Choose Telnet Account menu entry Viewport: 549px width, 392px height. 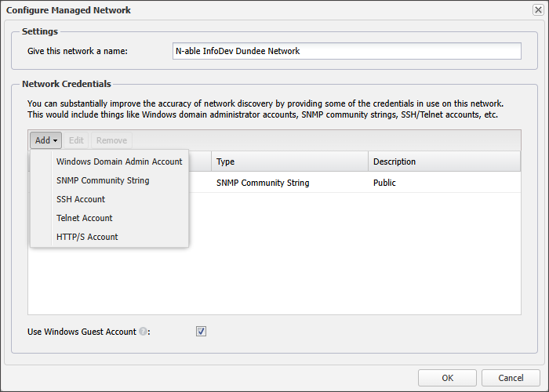pyautogui.click(x=85, y=218)
